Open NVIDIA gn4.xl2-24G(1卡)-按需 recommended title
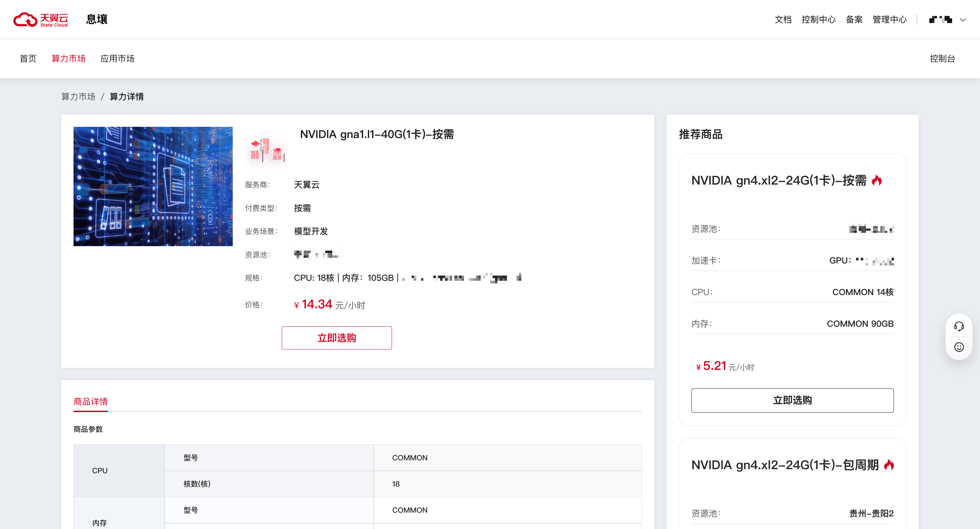980x529 pixels. [779, 181]
